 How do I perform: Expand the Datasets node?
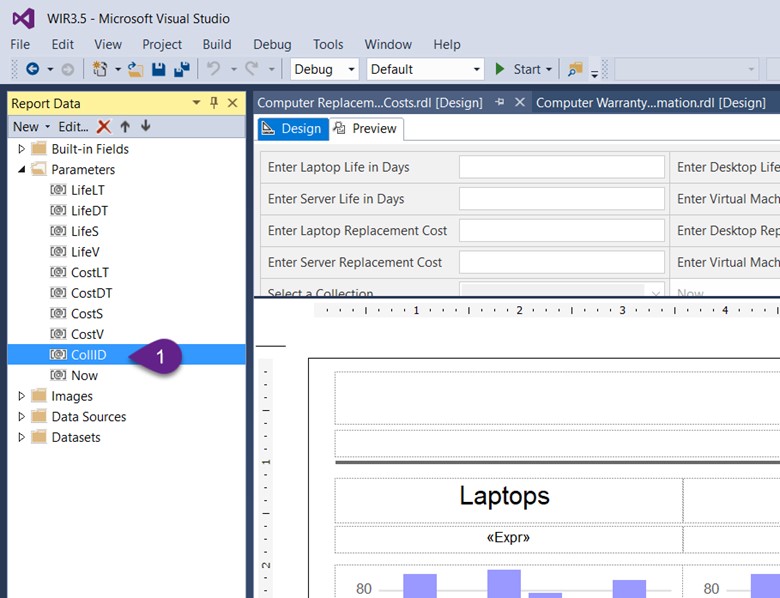coord(21,437)
